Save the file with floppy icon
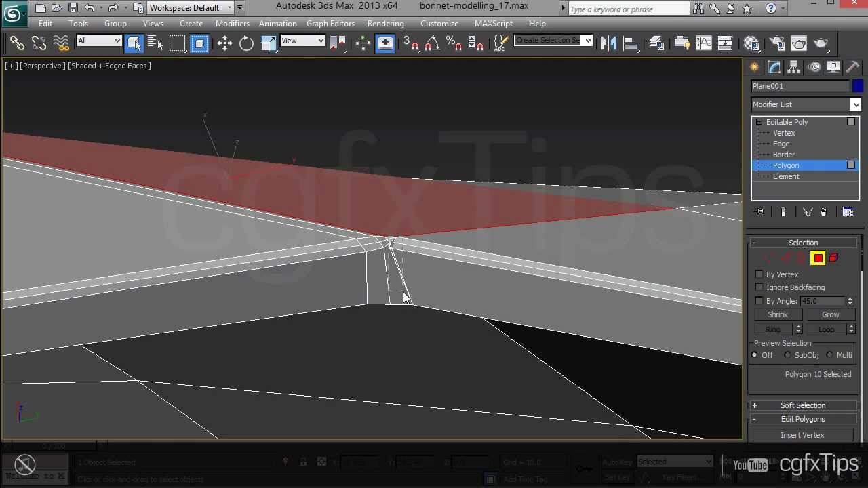 tap(73, 8)
